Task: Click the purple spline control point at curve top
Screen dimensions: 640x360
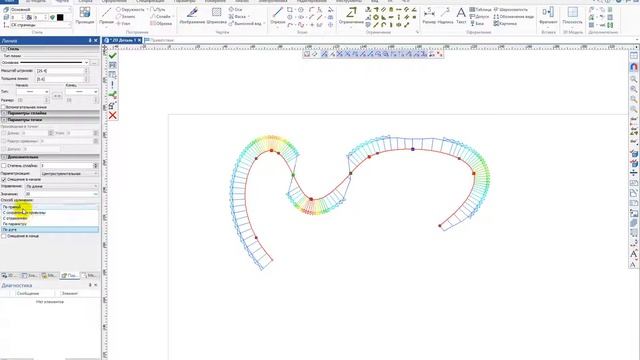Action: tap(413, 149)
